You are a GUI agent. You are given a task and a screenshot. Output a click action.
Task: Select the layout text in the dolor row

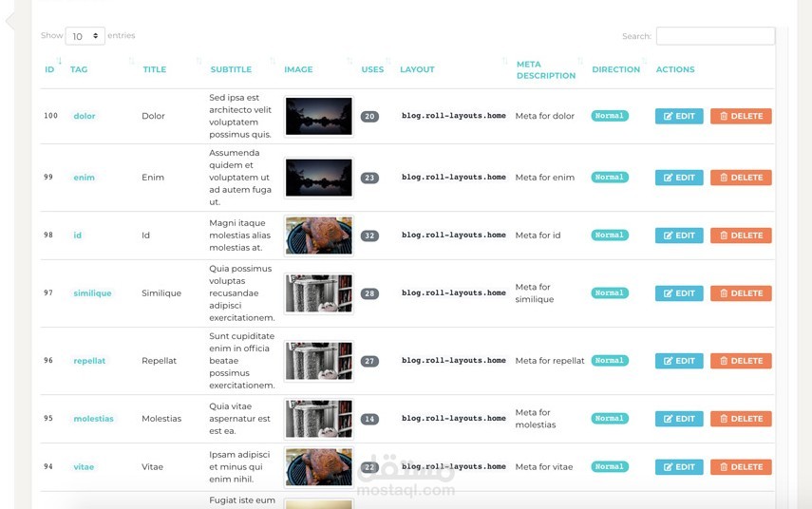tap(454, 116)
